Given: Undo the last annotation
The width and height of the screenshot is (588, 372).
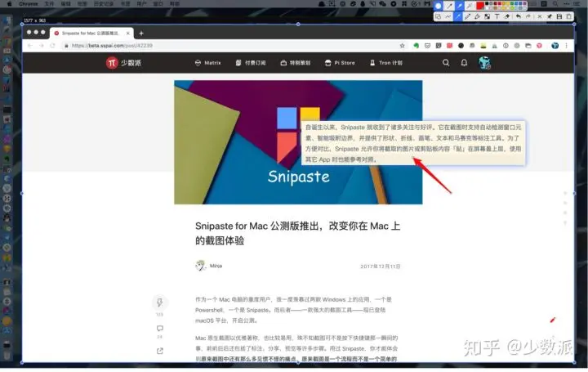Looking at the screenshot, I should pos(519,17).
